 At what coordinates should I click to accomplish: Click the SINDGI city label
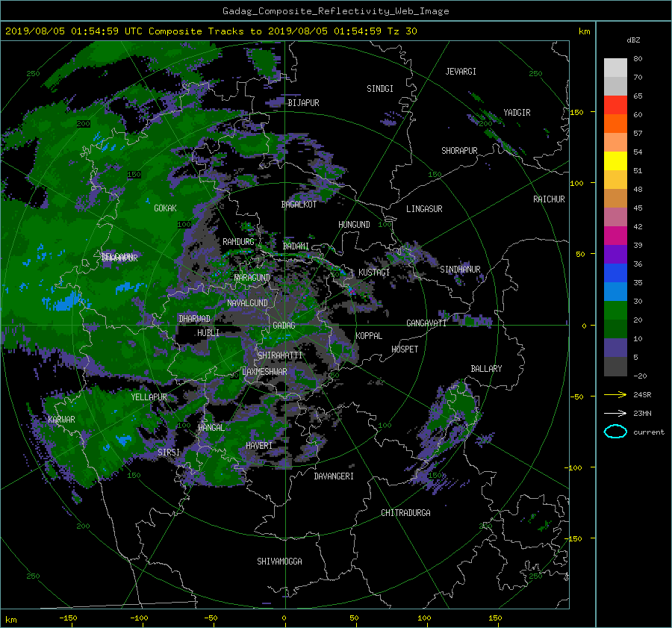pyautogui.click(x=380, y=89)
